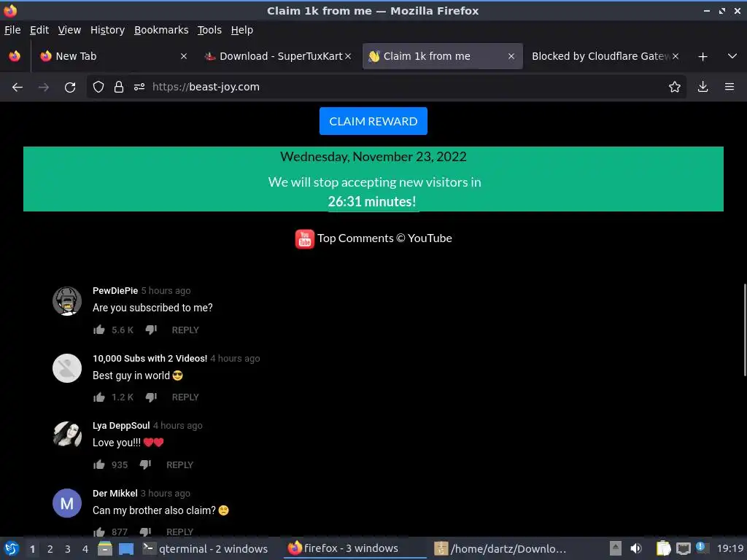The image size is (747, 560).
Task: Close the New Tab tab
Action: pos(183,56)
